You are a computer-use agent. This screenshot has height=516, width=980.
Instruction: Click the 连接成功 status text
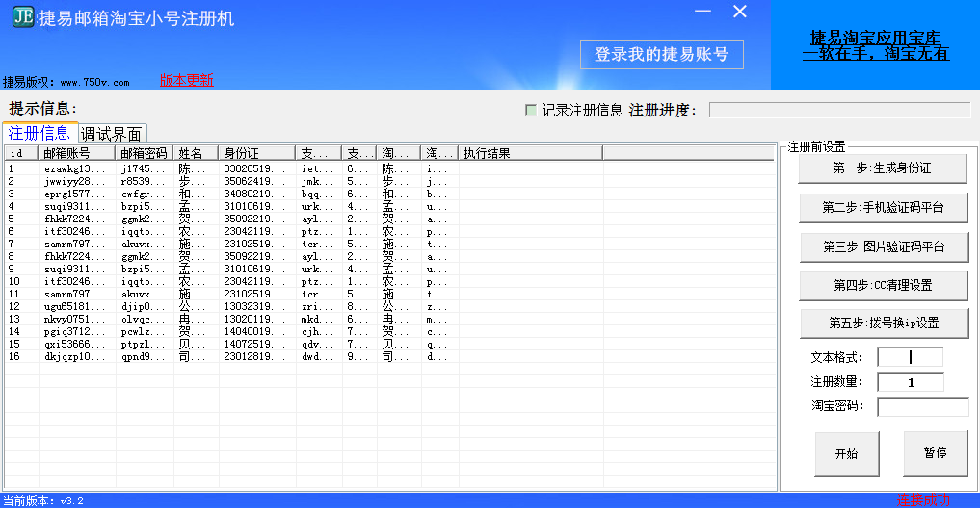pos(923,500)
